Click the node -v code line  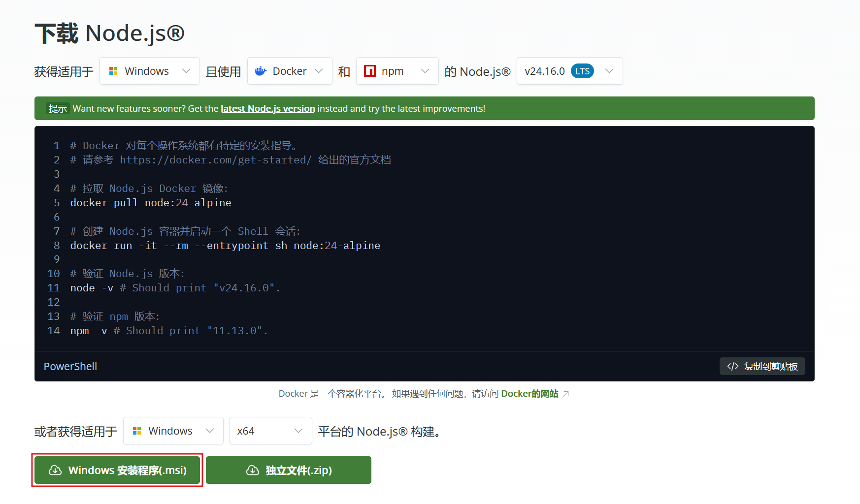(175, 288)
